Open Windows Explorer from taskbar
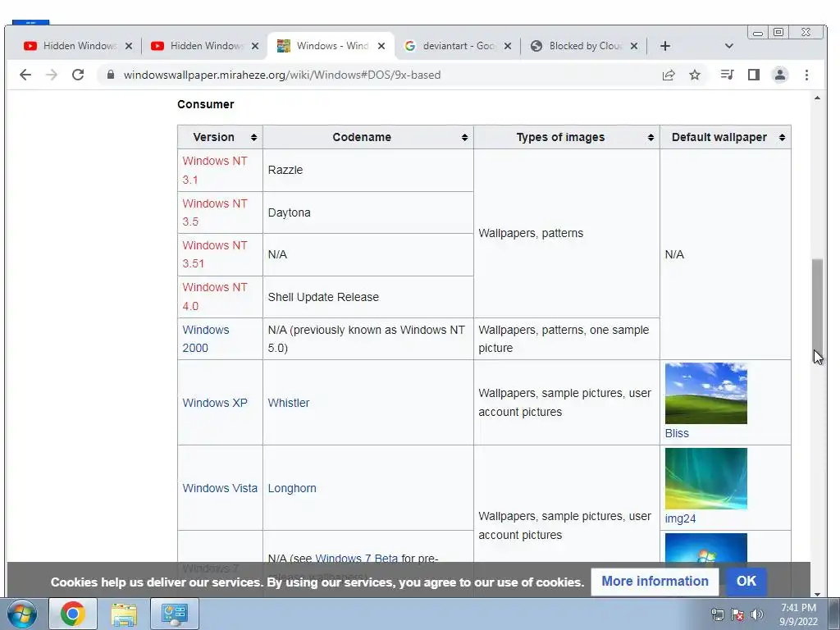This screenshot has height=630, width=840. [x=124, y=614]
